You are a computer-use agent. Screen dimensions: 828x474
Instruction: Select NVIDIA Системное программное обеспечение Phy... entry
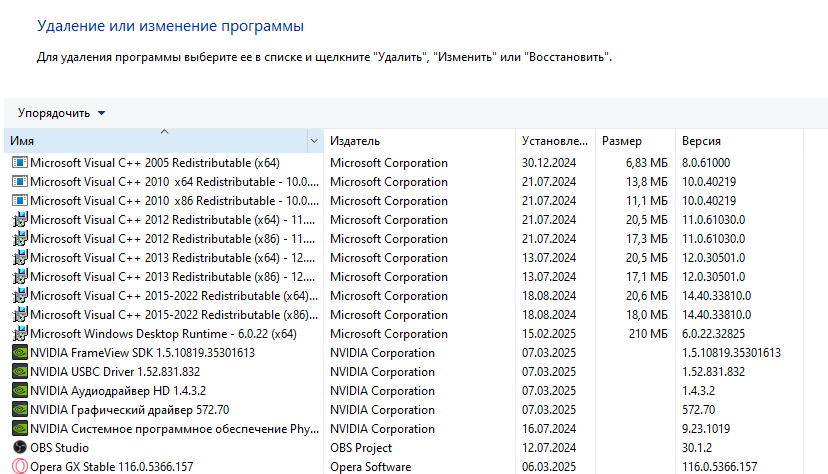pos(174,429)
